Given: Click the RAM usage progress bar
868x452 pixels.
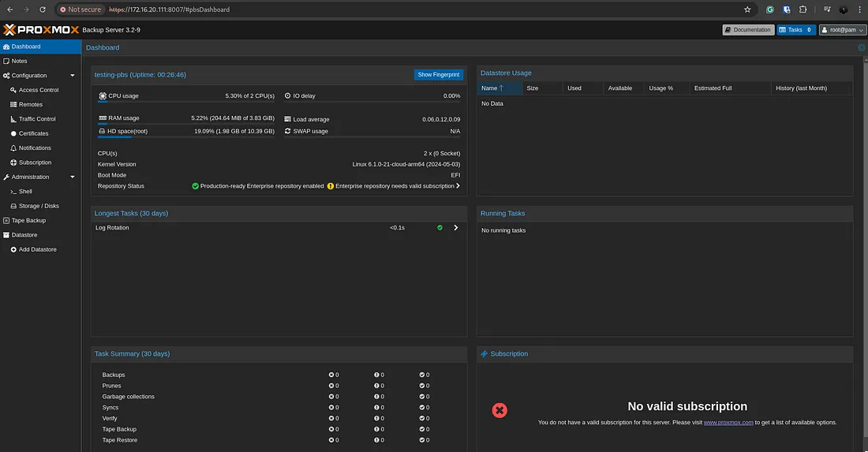Looking at the screenshot, I should (186, 124).
